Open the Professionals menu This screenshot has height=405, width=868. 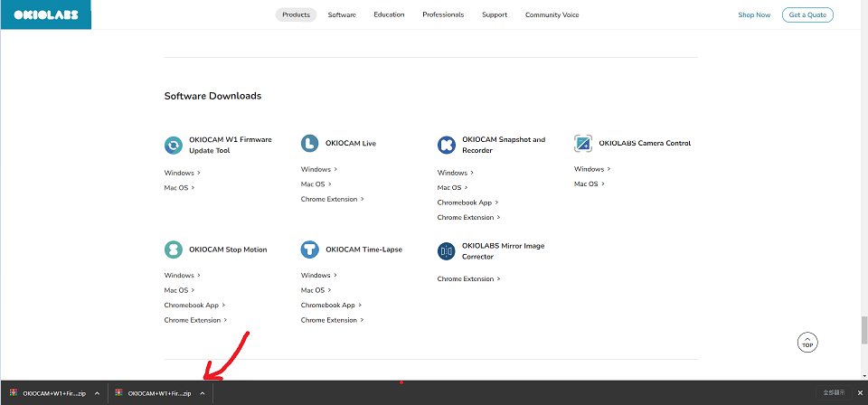pyautogui.click(x=443, y=15)
